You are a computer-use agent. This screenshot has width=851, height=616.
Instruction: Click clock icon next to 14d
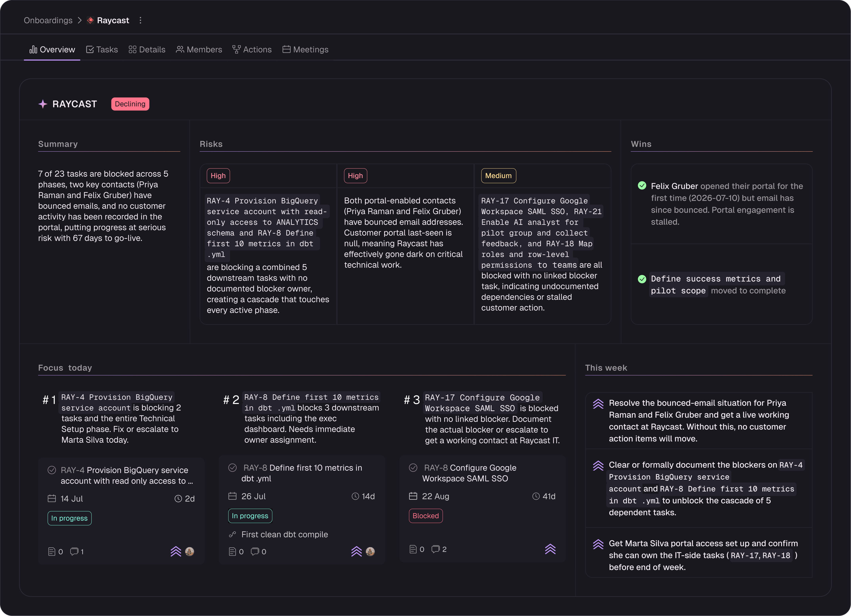click(x=355, y=496)
